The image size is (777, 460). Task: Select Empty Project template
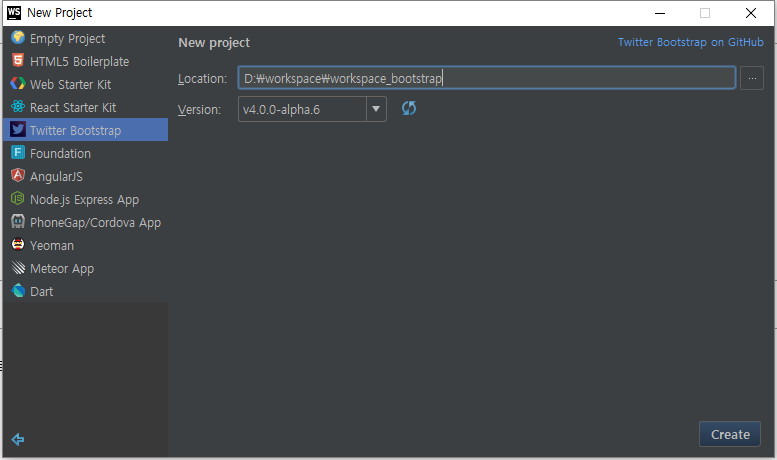[x=85, y=38]
